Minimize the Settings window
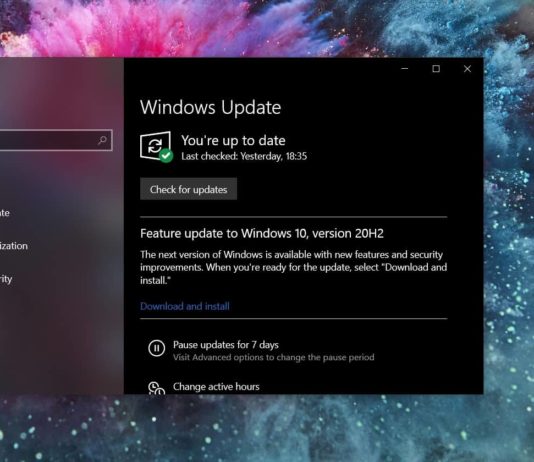The image size is (534, 462). tap(405, 69)
